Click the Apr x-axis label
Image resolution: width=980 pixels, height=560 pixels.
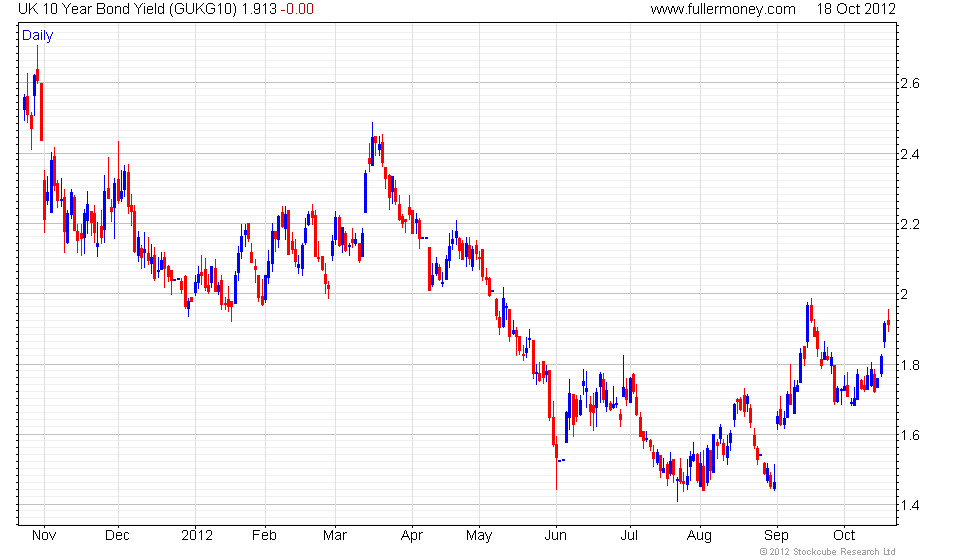pyautogui.click(x=412, y=536)
